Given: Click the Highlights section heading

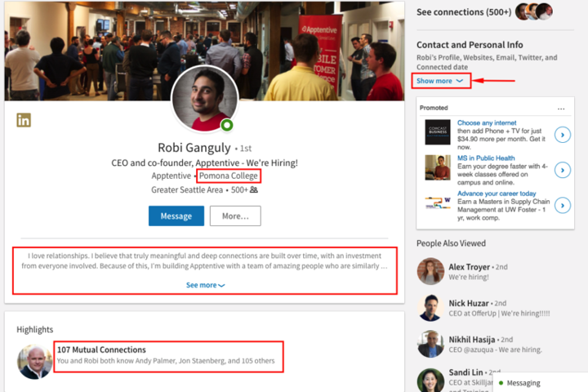Looking at the screenshot, I should [x=35, y=329].
